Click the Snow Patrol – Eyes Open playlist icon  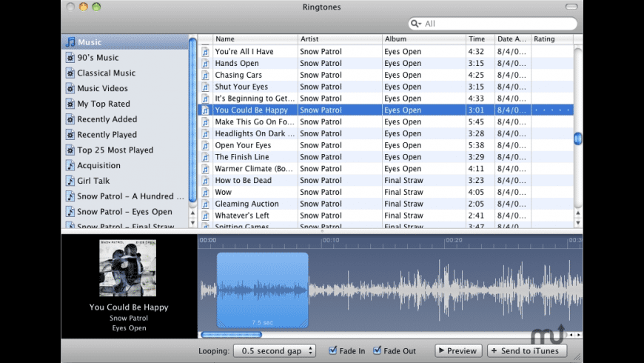click(x=70, y=212)
